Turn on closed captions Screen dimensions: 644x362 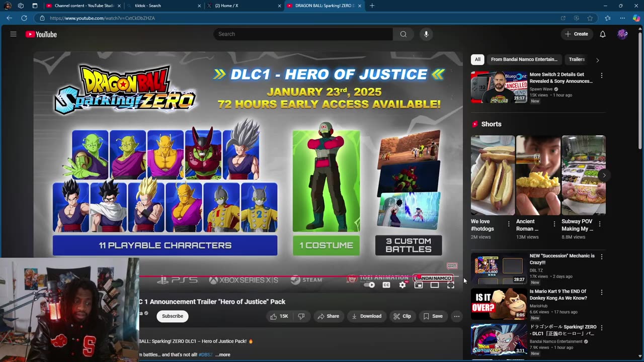tap(386, 285)
